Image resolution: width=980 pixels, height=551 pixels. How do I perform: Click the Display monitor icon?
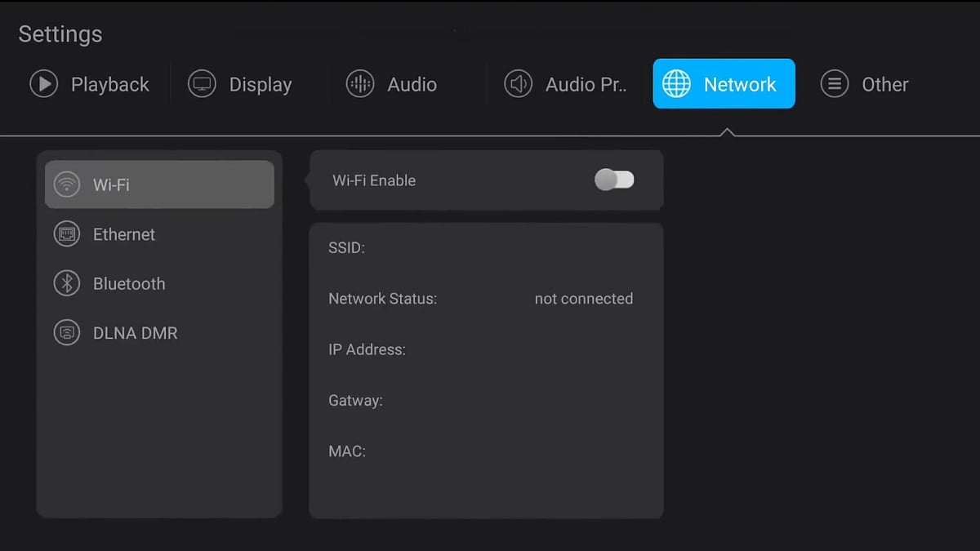click(x=201, y=83)
